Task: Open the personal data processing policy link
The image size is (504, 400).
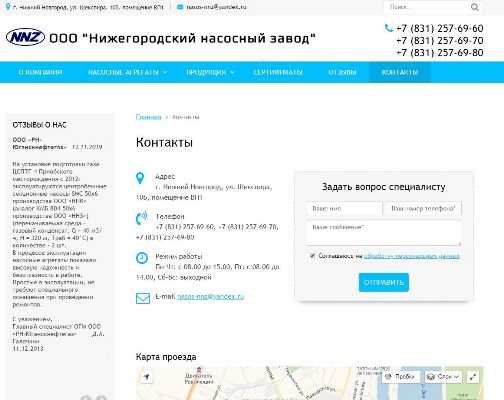Action: pyautogui.click(x=412, y=256)
